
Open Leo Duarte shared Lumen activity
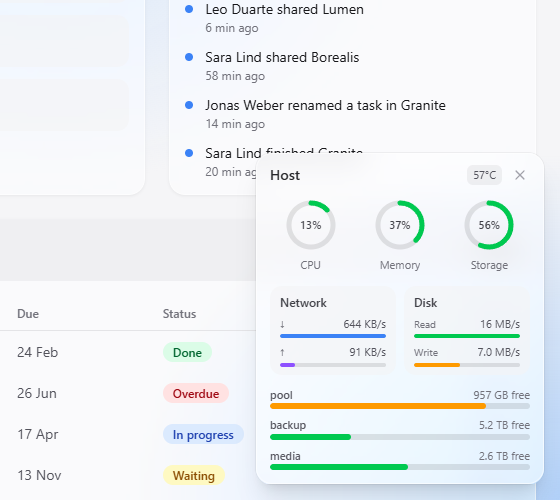284,9
